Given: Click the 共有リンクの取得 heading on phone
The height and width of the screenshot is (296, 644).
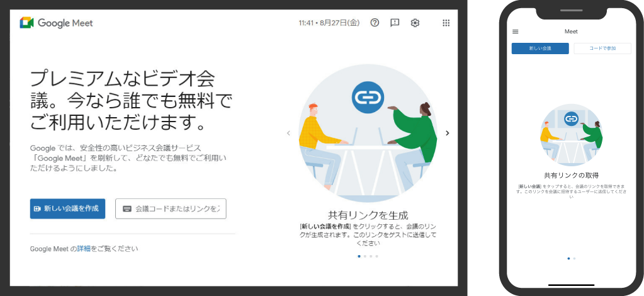Looking at the screenshot, I should [571, 176].
